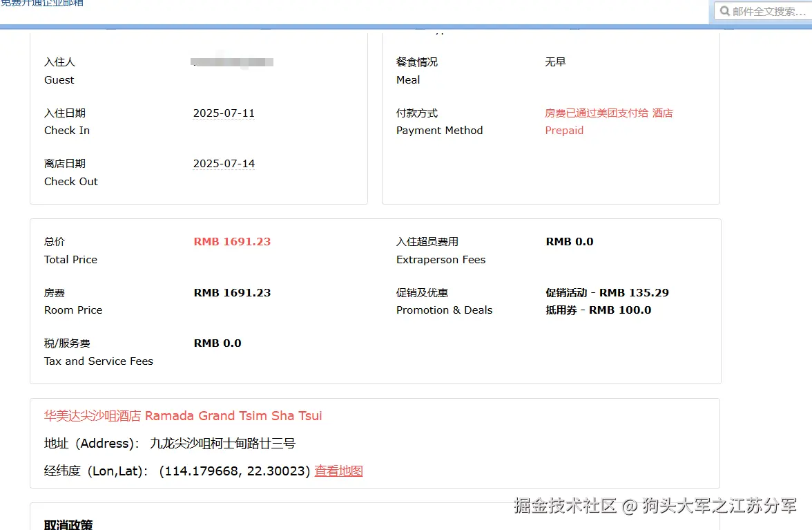The width and height of the screenshot is (812, 530).
Task: Click the Extraperson Fees value RMB 0.0
Action: (x=570, y=242)
